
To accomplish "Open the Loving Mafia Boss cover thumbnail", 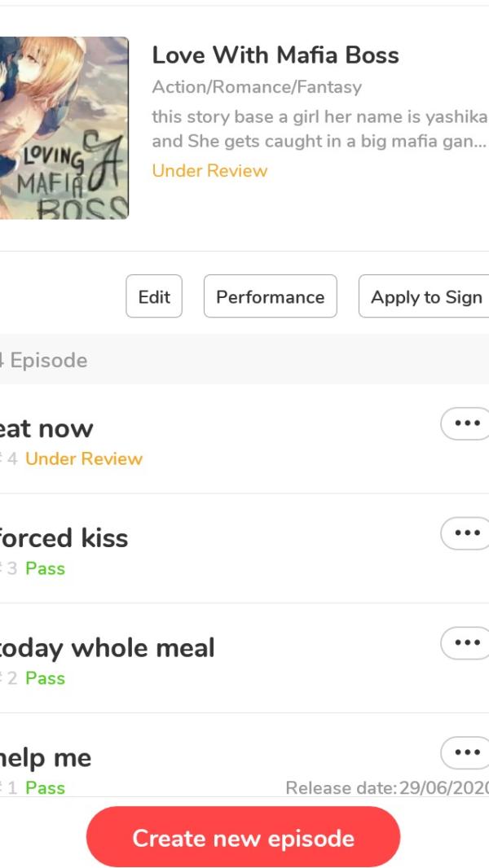I will (x=64, y=128).
